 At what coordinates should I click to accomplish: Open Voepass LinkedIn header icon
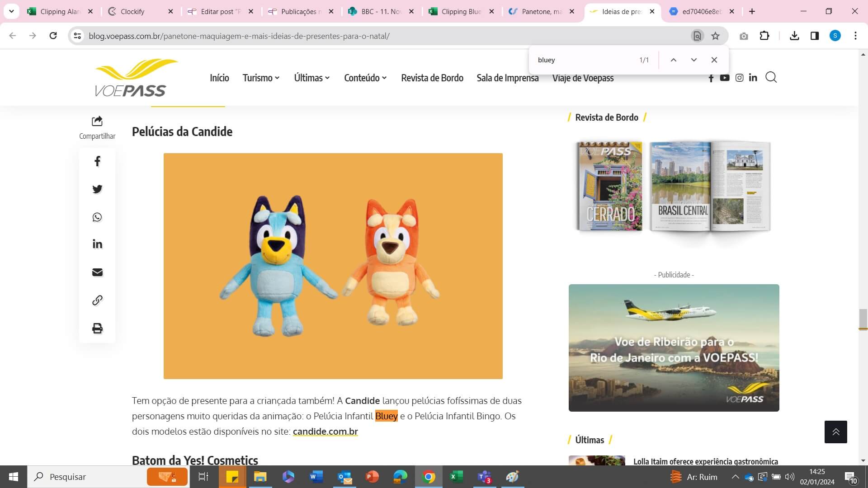[753, 78]
